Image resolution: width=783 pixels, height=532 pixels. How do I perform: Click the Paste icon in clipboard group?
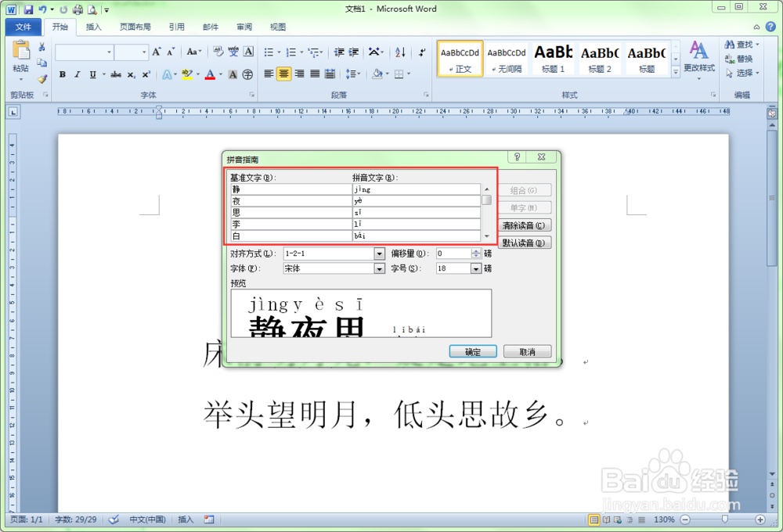tap(21, 51)
